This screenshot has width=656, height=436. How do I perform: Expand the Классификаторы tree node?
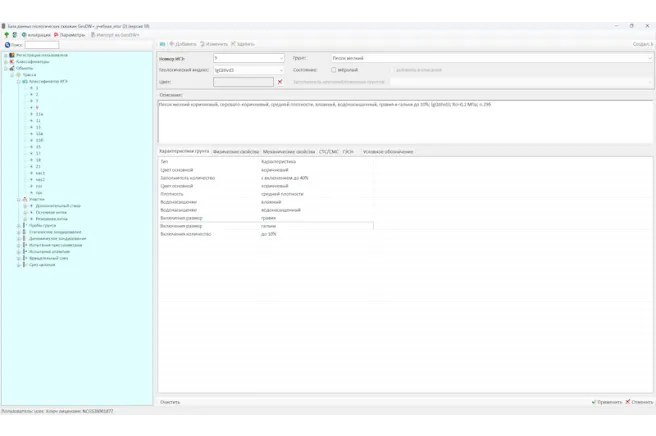point(4,62)
